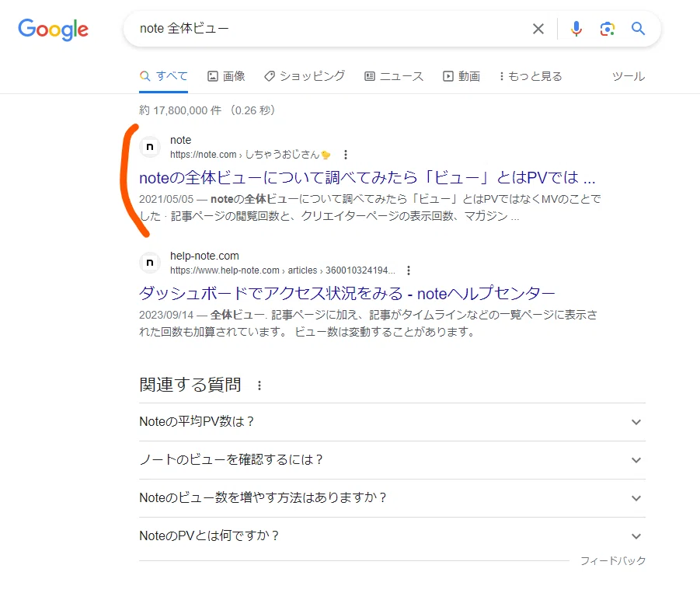Click the Google logo
This screenshot has width=700, height=593.
pyautogui.click(x=53, y=30)
